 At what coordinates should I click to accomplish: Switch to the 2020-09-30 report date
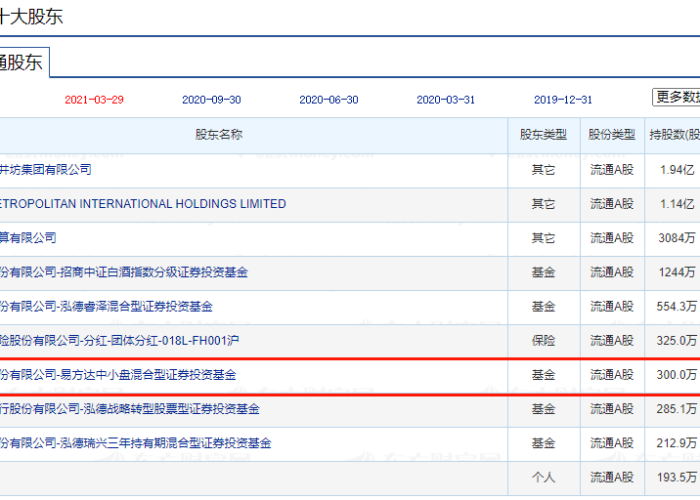point(211,100)
